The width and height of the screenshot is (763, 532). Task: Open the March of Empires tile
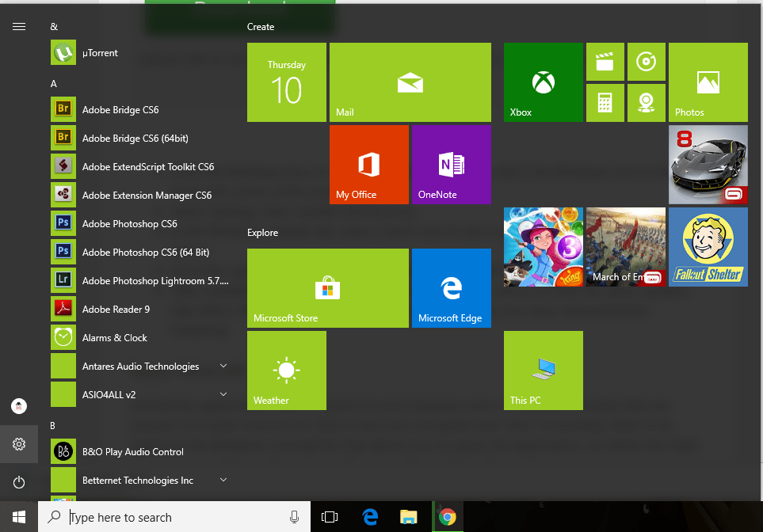click(626, 247)
